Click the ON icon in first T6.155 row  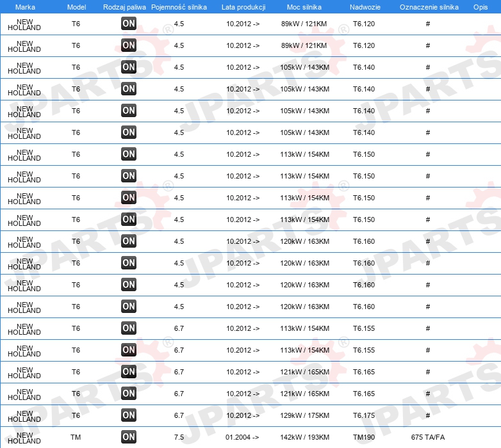click(129, 328)
